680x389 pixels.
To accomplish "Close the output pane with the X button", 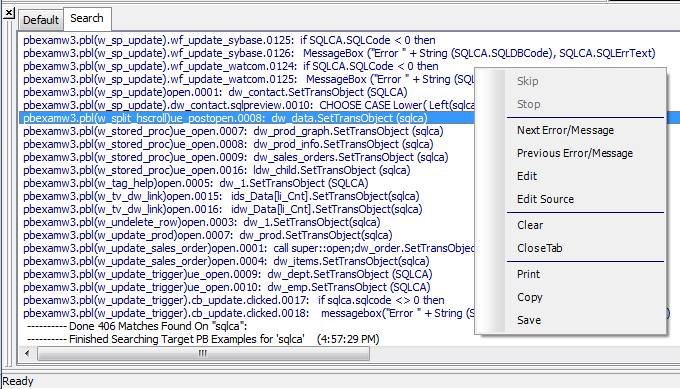I will point(9,13).
